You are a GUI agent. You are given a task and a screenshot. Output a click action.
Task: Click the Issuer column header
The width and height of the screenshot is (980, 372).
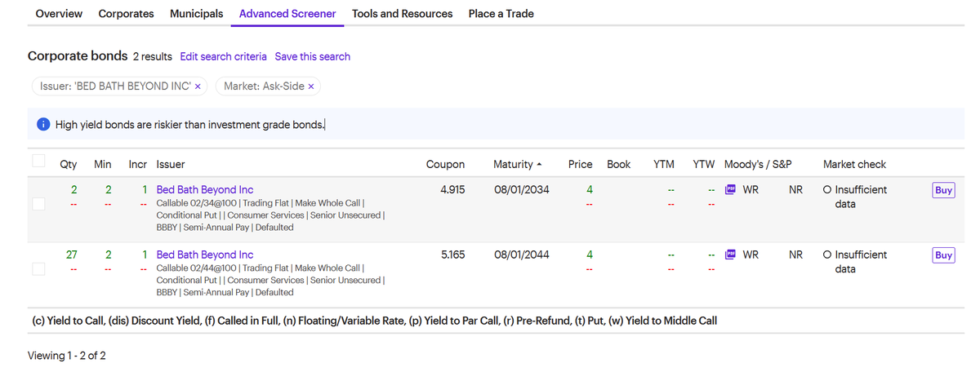(171, 164)
